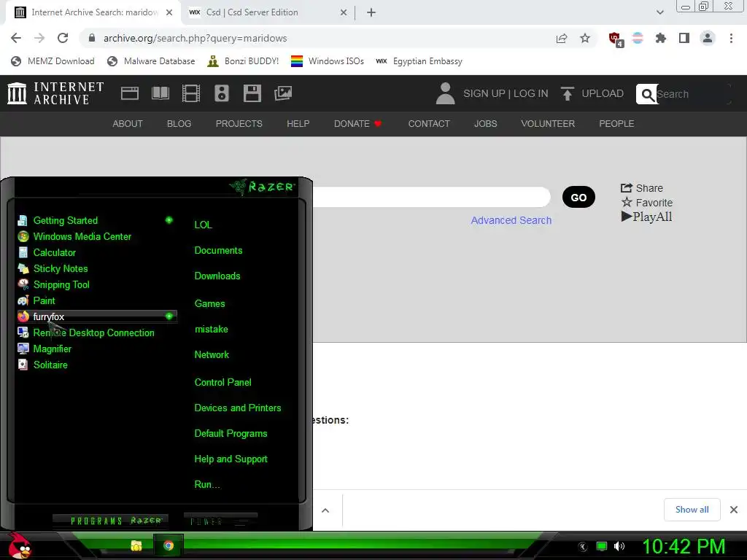Open the VOLUNTEER nav item
This screenshot has height=560, width=747.
point(548,124)
